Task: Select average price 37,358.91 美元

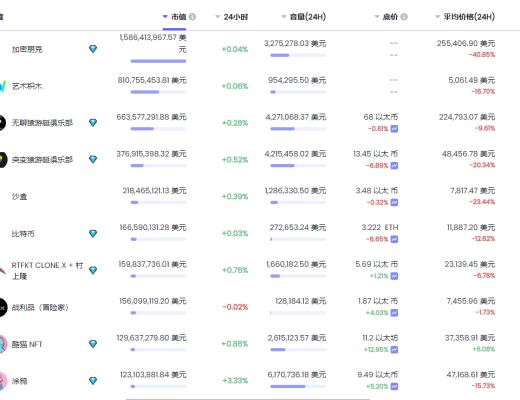Action: click(470, 338)
